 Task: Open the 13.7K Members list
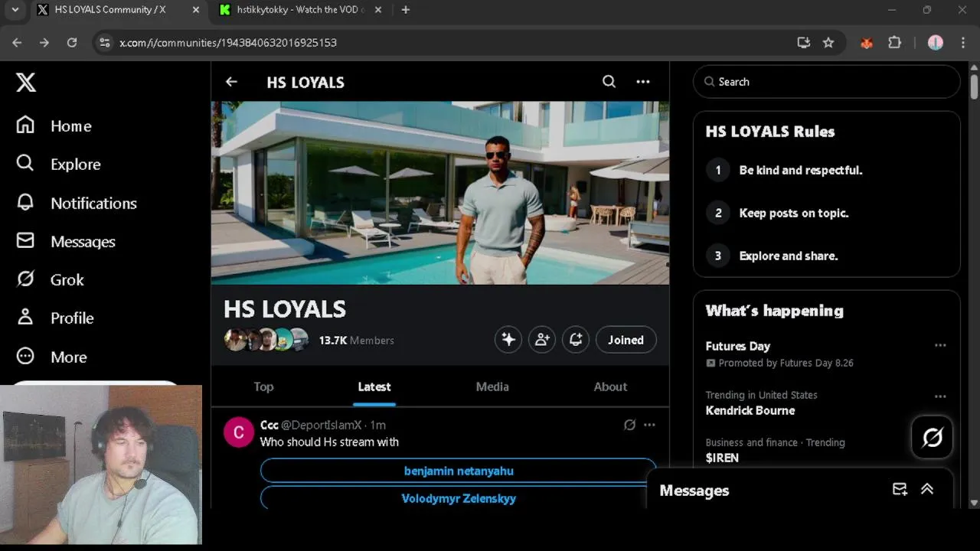click(356, 341)
